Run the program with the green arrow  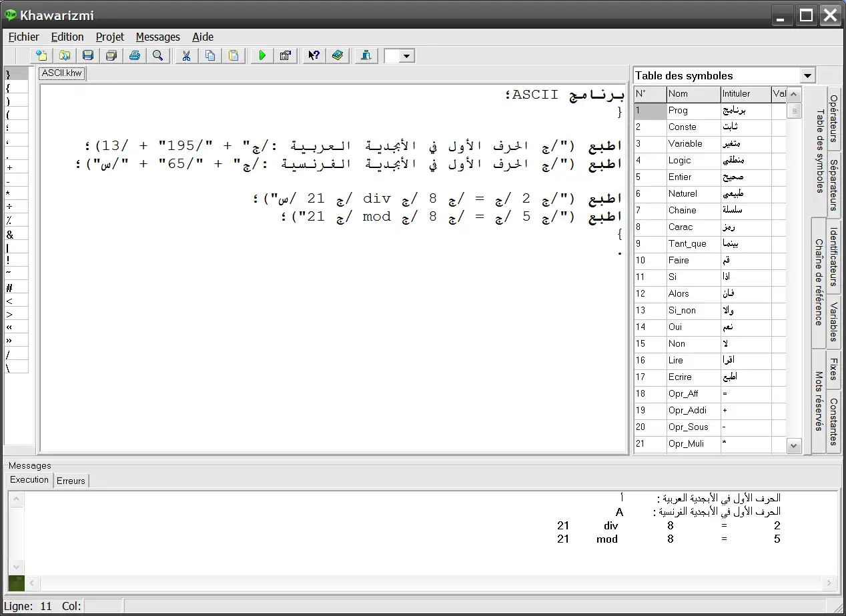click(262, 55)
